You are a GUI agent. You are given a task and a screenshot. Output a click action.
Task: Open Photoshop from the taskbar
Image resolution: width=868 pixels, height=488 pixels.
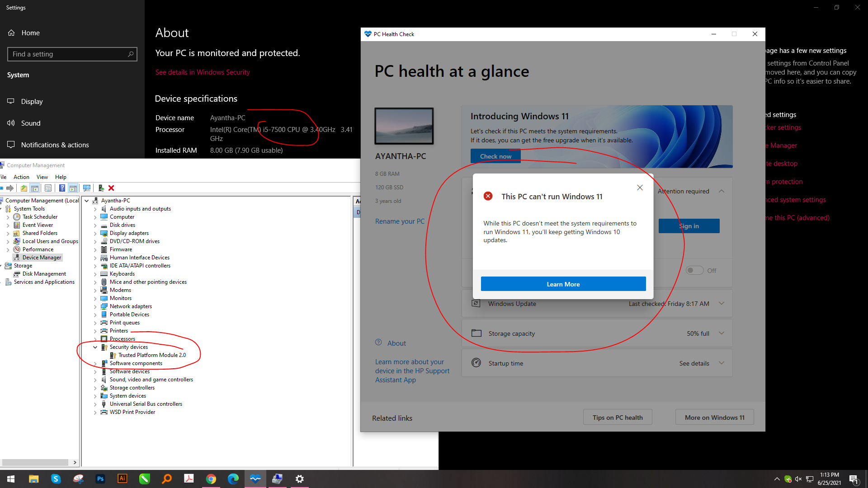100,479
